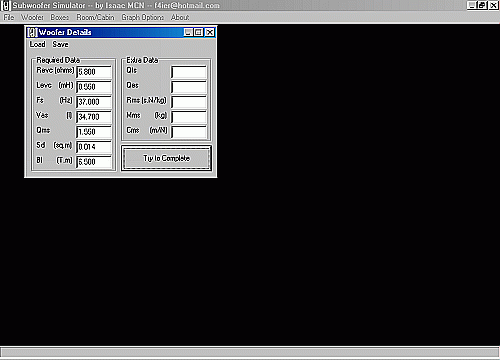Click the Try to Complete button
Screen dimensions: 500x360
[x=166, y=158]
